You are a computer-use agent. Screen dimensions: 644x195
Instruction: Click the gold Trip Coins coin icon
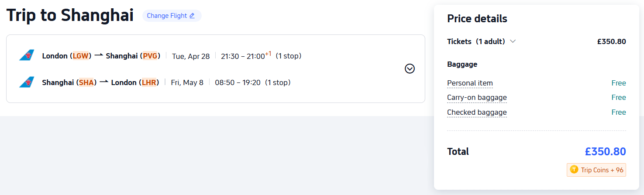[x=574, y=170]
